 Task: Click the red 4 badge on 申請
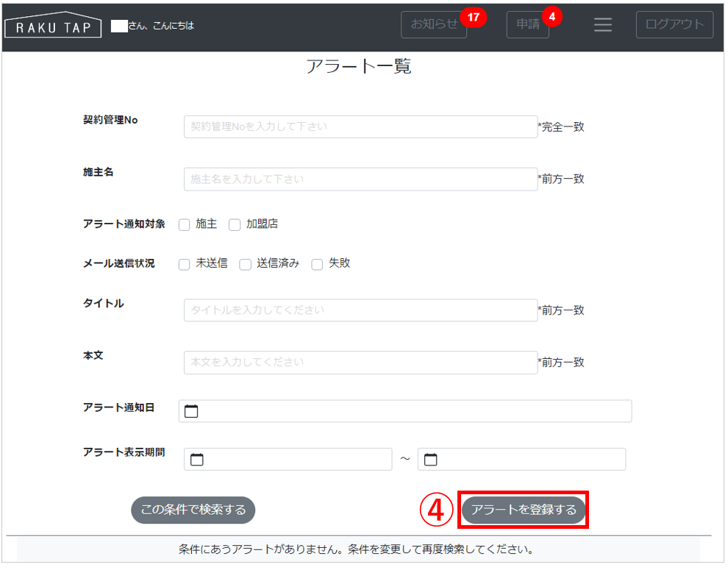click(x=552, y=17)
